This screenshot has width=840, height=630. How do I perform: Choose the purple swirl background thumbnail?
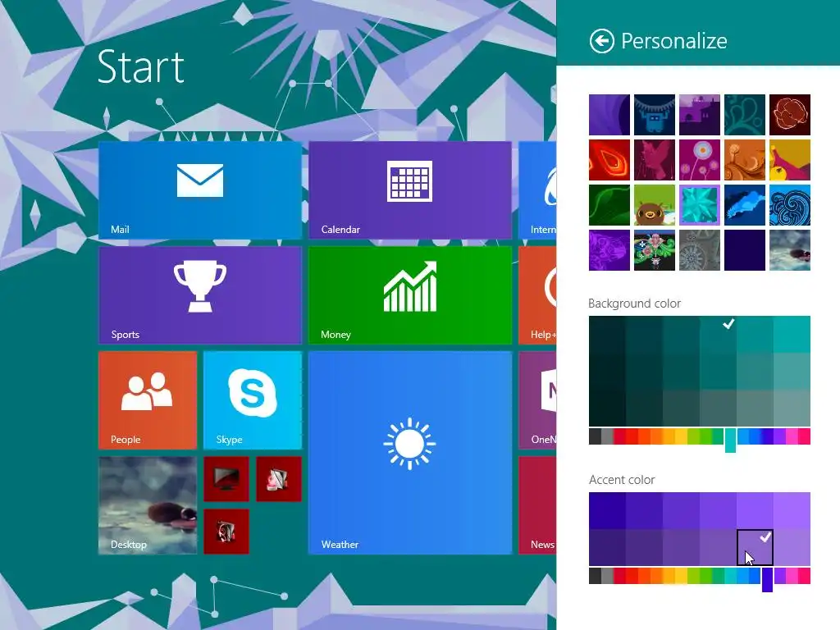click(x=609, y=115)
